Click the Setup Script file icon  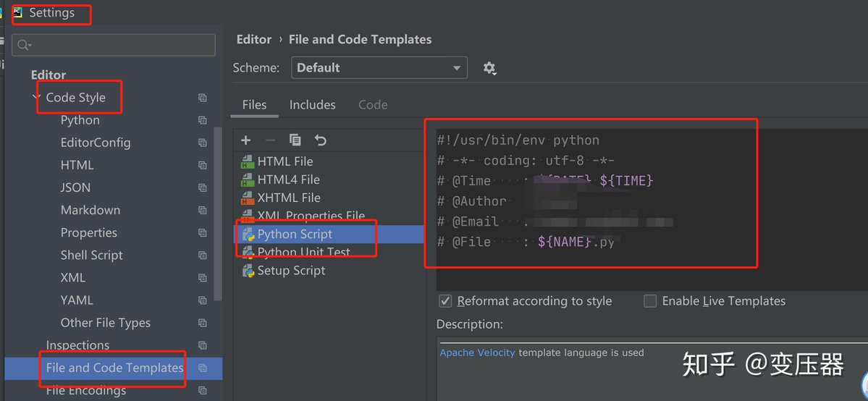[248, 271]
